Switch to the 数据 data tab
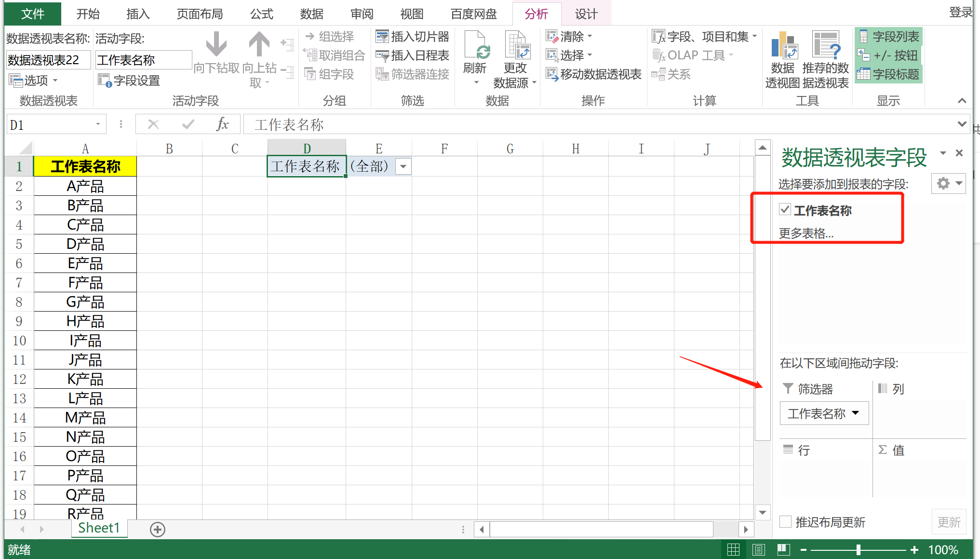This screenshot has height=559, width=980. (x=311, y=14)
